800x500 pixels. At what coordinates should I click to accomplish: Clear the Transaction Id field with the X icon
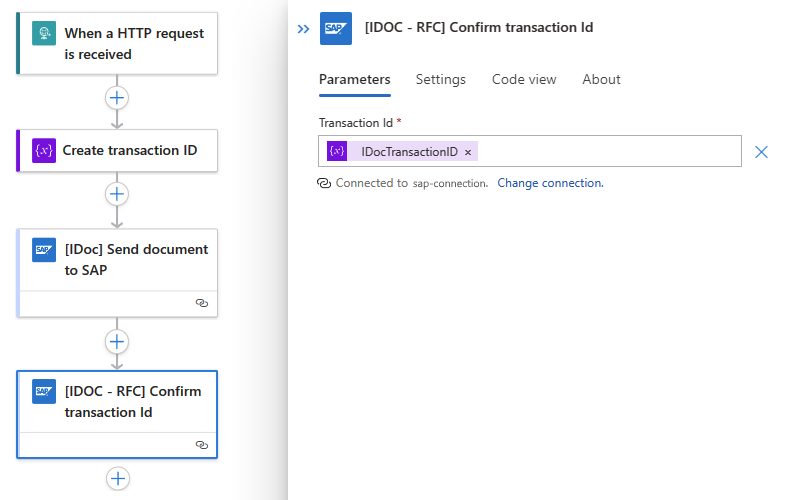point(761,152)
